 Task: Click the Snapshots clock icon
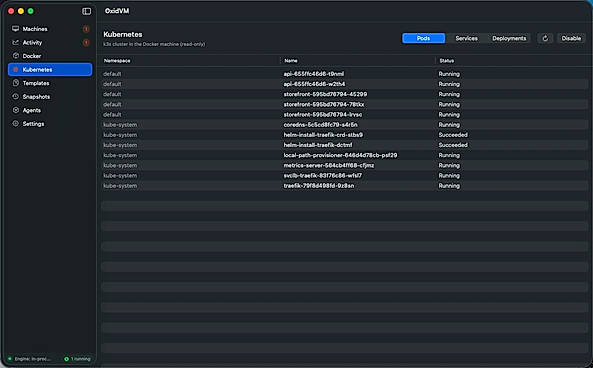tap(16, 96)
